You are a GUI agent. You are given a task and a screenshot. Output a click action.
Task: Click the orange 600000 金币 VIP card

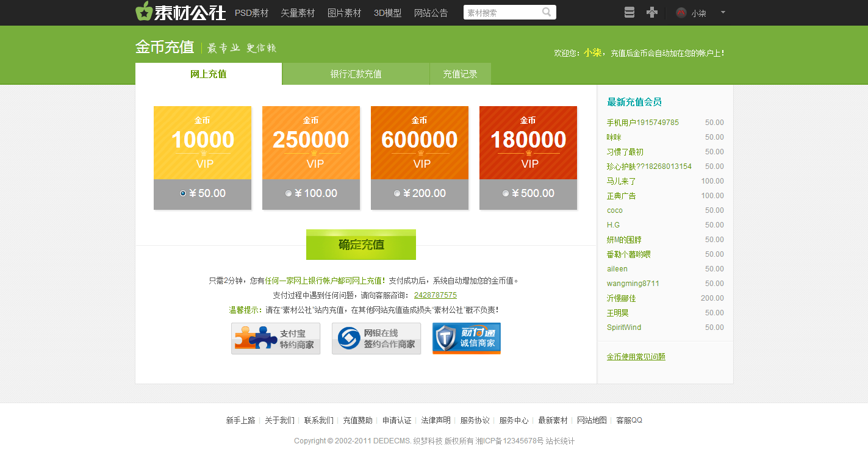coord(420,143)
